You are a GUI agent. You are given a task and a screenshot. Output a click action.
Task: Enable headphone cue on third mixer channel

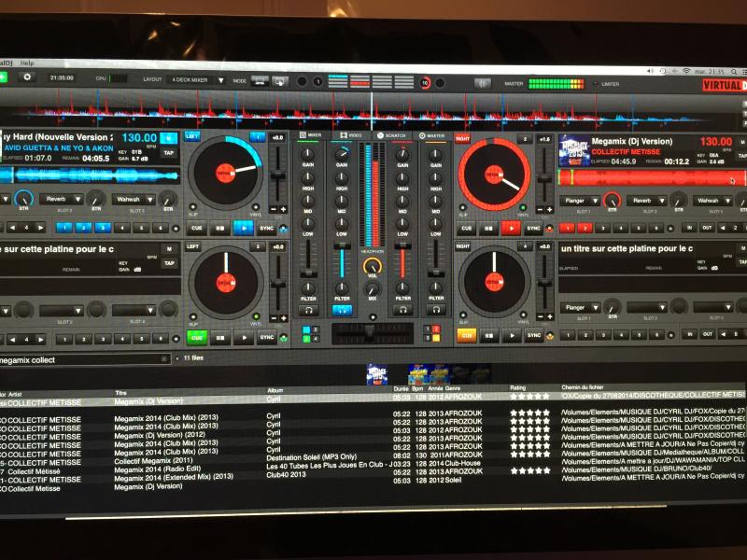click(x=403, y=310)
